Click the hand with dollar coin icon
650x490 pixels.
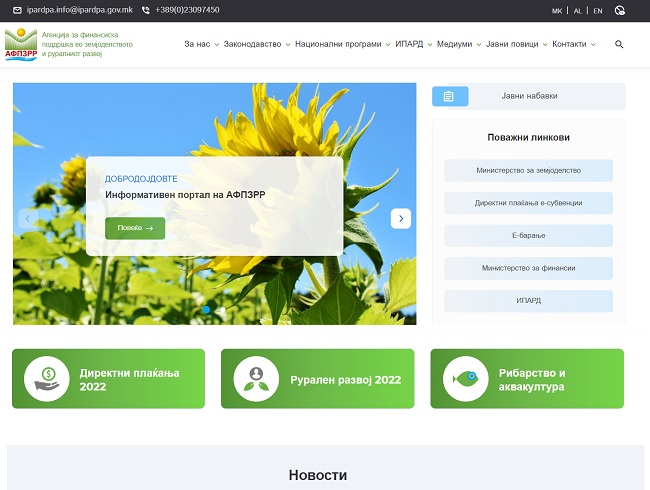click(x=46, y=379)
